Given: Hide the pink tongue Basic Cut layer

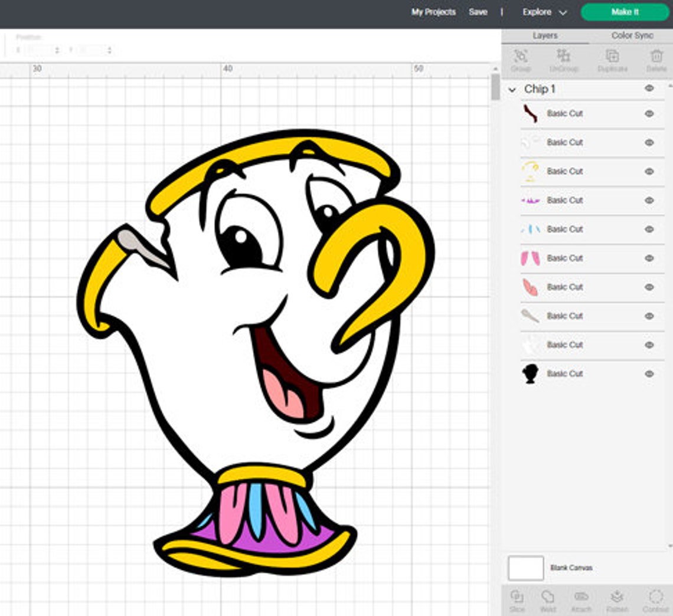Looking at the screenshot, I should 649,287.
